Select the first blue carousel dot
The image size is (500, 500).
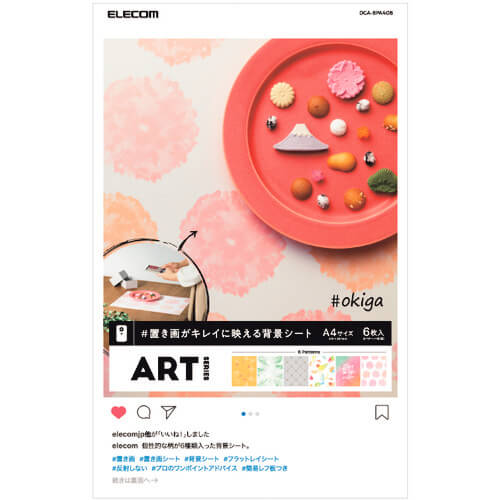tap(243, 414)
